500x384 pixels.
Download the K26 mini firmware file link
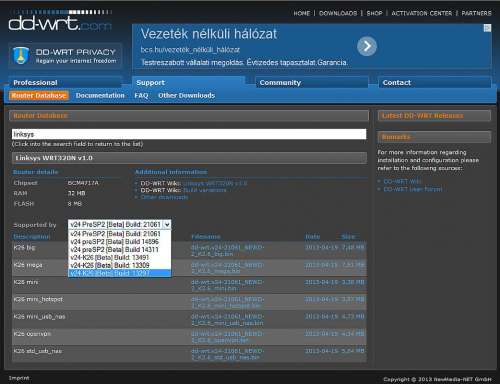(x=227, y=285)
